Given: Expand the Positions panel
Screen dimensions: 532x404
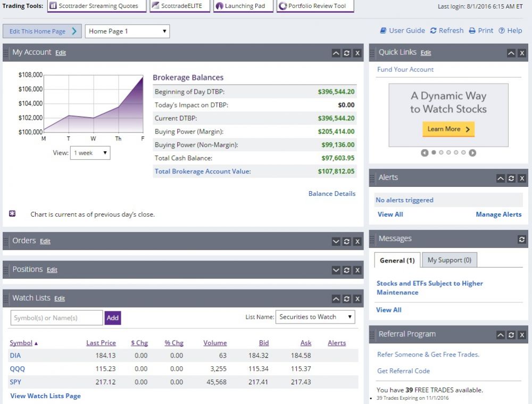Looking at the screenshot, I should (336, 270).
